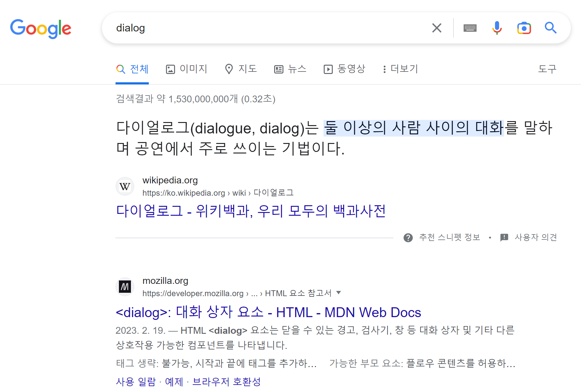Click the blue magnifier search button
Screen dimensions: 581x392
(551, 28)
